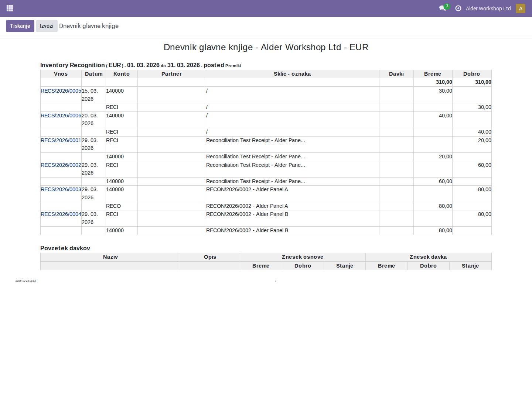
Task: Switch company via Alder Workshop Ltd
Action: [488, 8]
